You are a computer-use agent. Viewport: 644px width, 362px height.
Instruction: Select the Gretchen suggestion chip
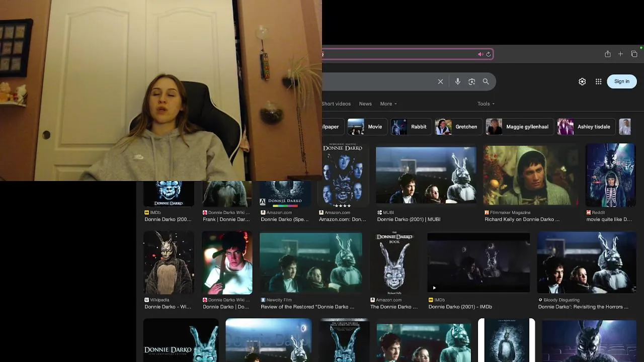click(458, 127)
